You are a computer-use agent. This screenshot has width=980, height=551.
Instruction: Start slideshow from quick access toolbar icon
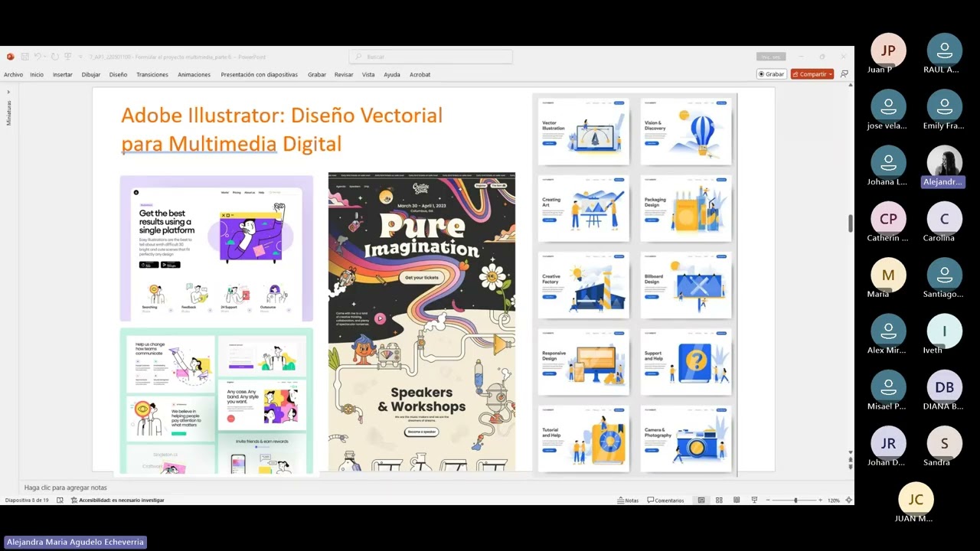click(x=68, y=57)
